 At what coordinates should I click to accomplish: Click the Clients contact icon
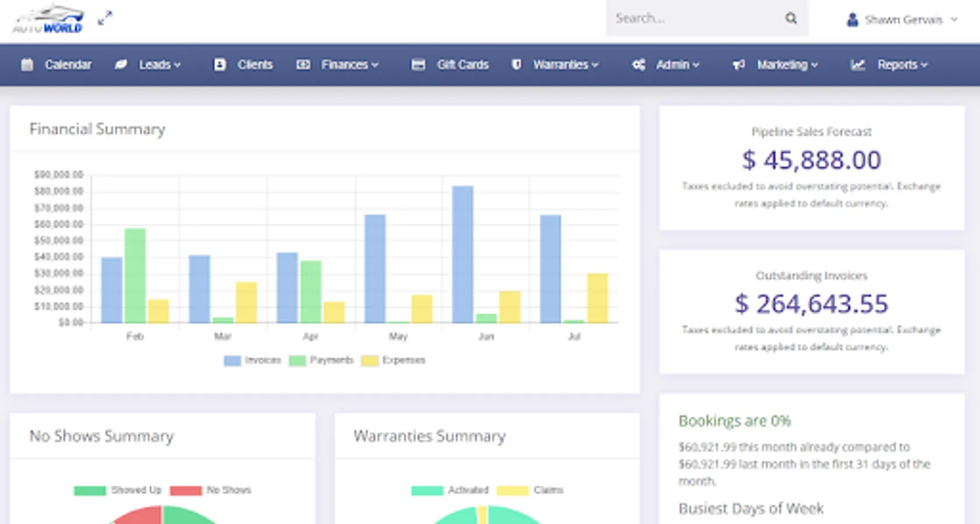[x=220, y=65]
